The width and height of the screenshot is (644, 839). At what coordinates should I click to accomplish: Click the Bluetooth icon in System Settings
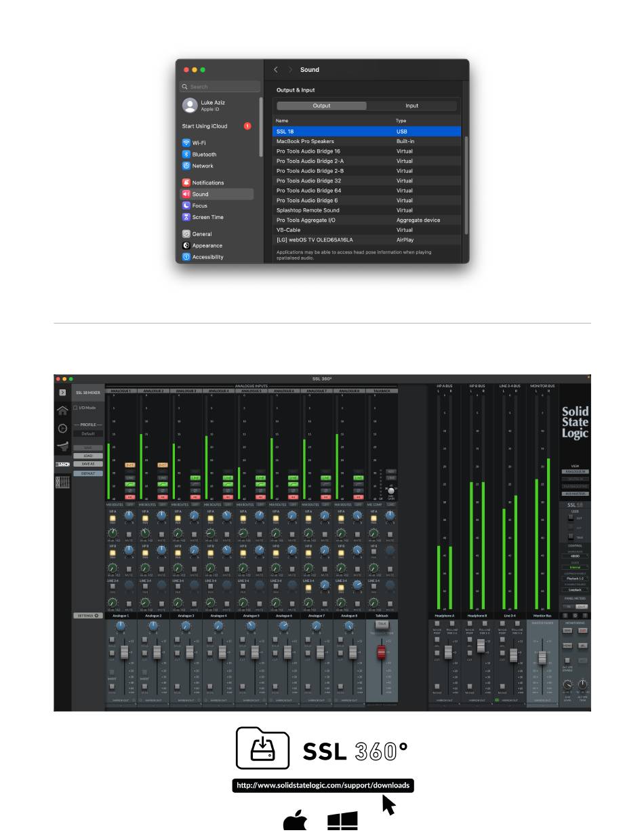(x=186, y=155)
